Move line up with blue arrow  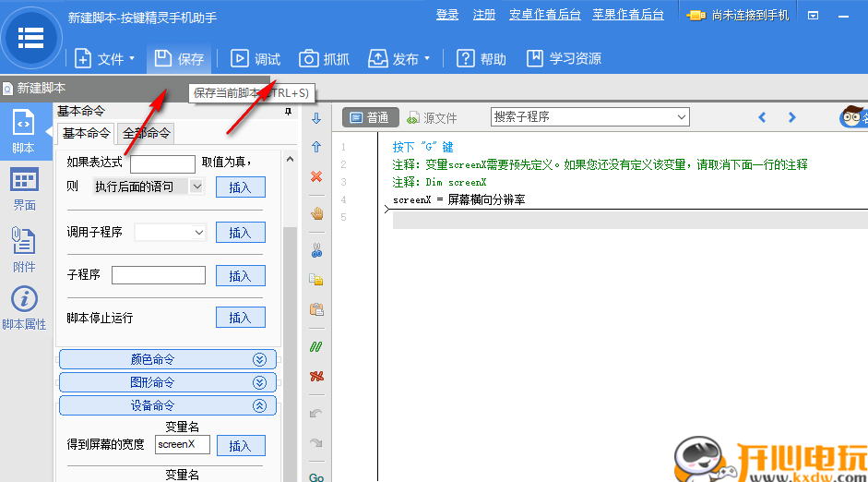316,147
